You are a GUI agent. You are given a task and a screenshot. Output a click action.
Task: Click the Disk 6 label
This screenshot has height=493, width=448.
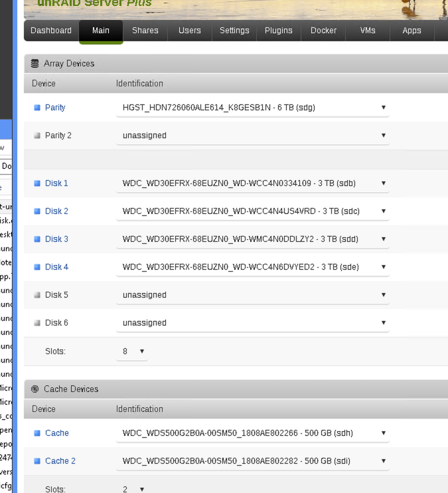56,323
